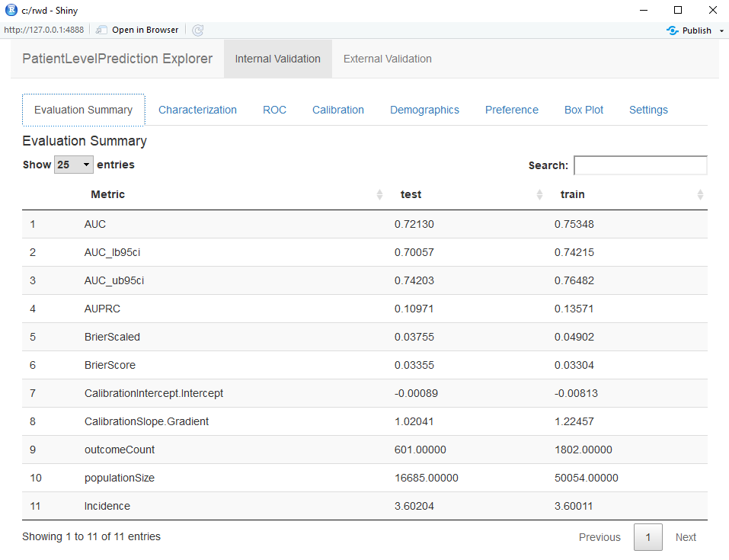729x560 pixels.
Task: Sort by Metric column arrows
Action: point(379,194)
